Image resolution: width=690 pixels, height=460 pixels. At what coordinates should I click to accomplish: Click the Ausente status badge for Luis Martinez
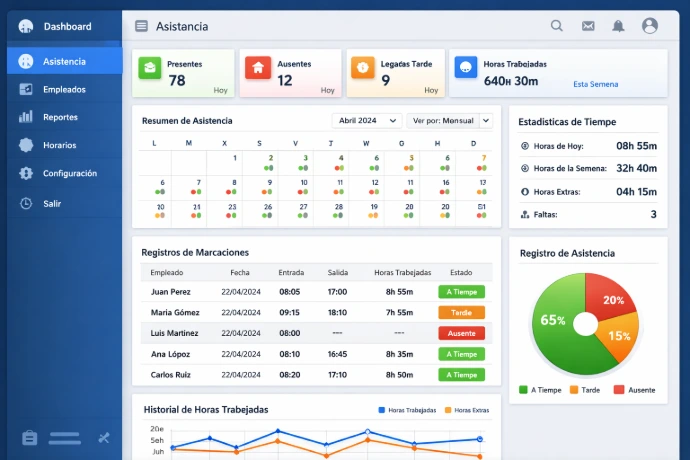[x=461, y=333]
